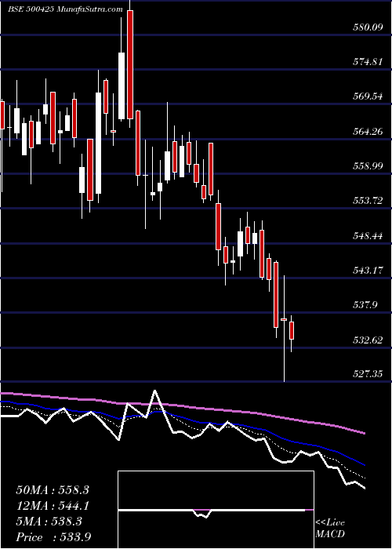Click the 527.35 price axis label
This screenshot has height=549, width=392.
pyautogui.click(x=367, y=374)
